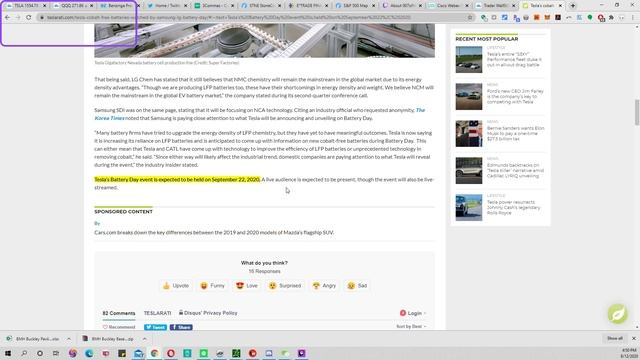Open The Korea Times link
Viewport: 640px width, 360px height.
(260, 114)
